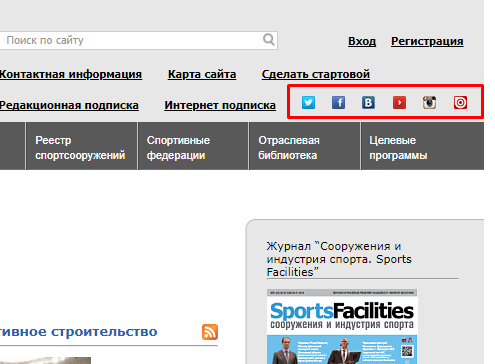Open the Facebook social icon
Image resolution: width=495 pixels, height=364 pixels.
pyautogui.click(x=338, y=102)
